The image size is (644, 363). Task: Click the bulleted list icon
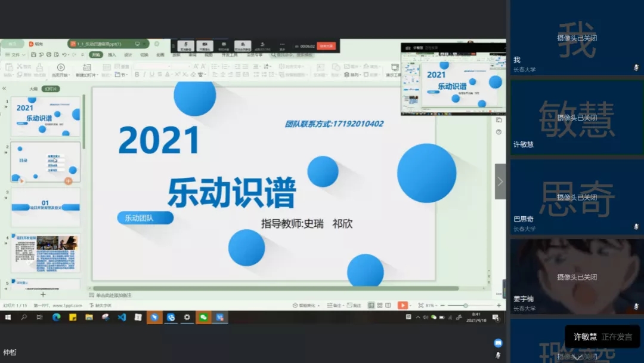pos(215,66)
